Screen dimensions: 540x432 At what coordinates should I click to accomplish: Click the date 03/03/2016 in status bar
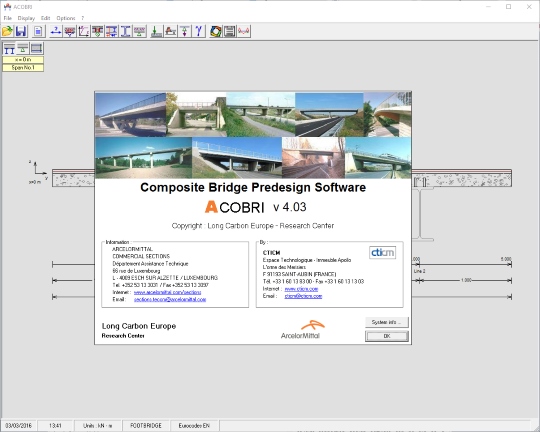pyautogui.click(x=19, y=426)
